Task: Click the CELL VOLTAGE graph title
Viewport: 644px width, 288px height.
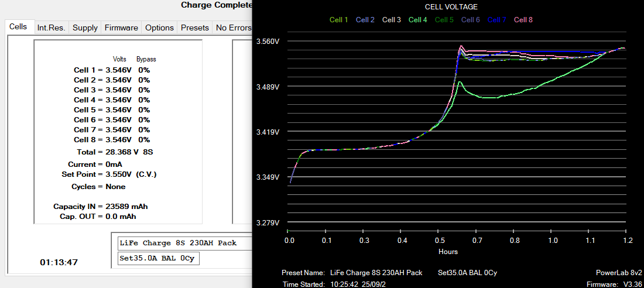Action: click(451, 7)
